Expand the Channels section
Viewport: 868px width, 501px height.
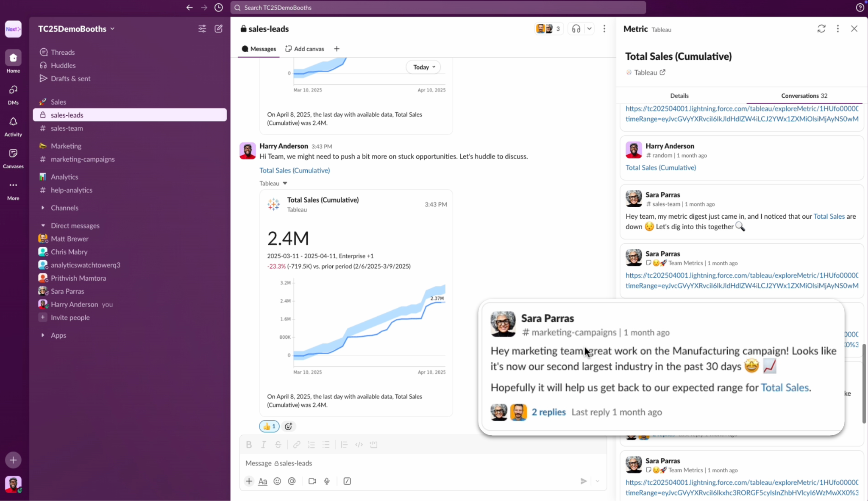point(43,208)
